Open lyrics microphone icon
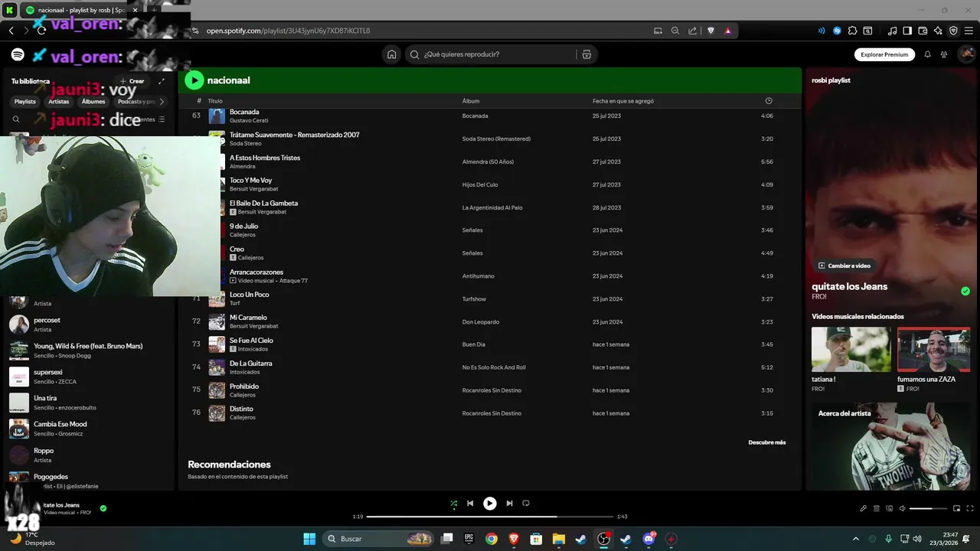 pos(864,509)
